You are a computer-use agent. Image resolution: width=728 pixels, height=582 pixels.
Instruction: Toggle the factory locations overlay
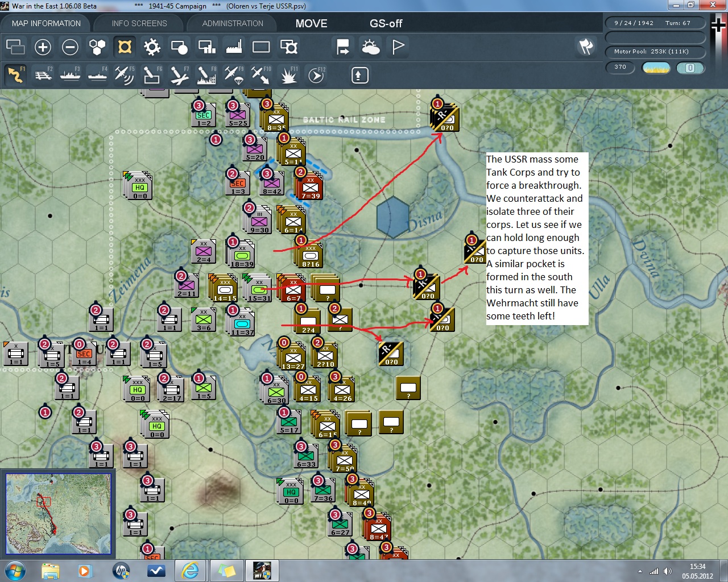[x=234, y=47]
